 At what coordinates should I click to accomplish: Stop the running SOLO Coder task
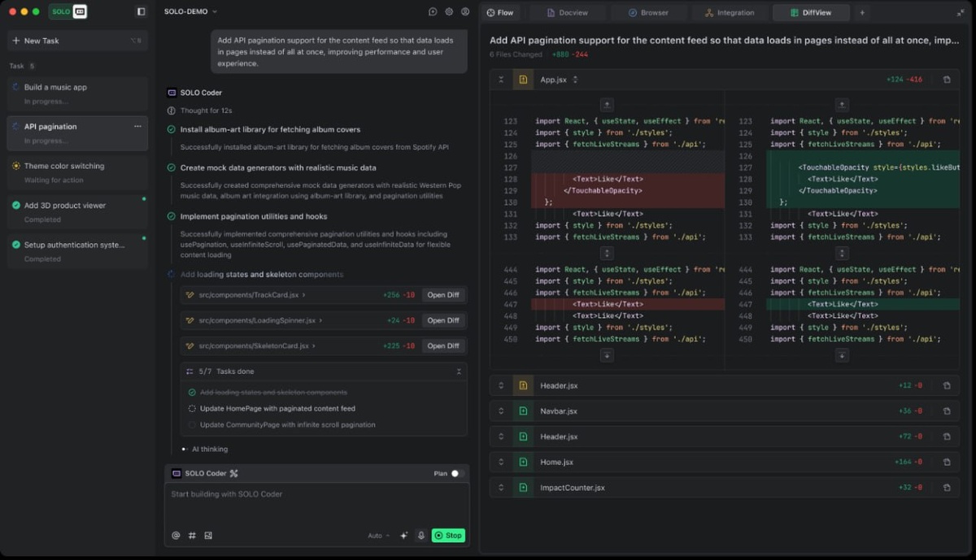pos(448,535)
